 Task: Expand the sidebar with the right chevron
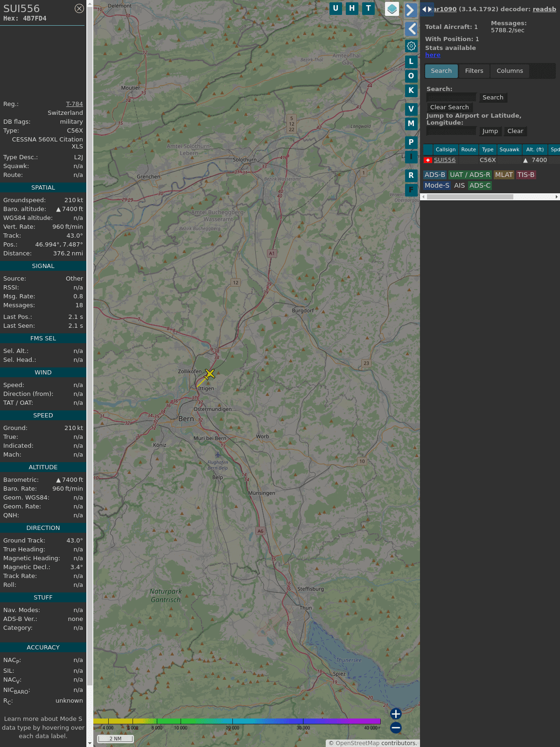(411, 10)
